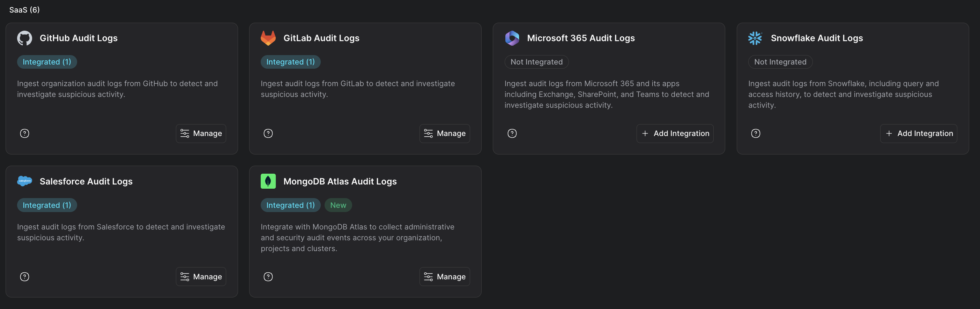The width and height of the screenshot is (980, 309).
Task: Click the GitHub logo icon
Action: click(24, 38)
